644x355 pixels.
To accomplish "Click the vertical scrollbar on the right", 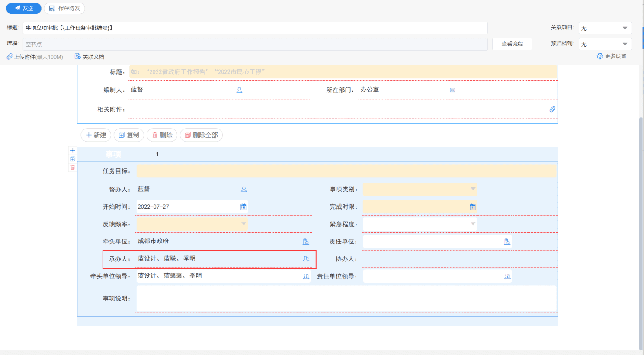I will coord(641,234).
